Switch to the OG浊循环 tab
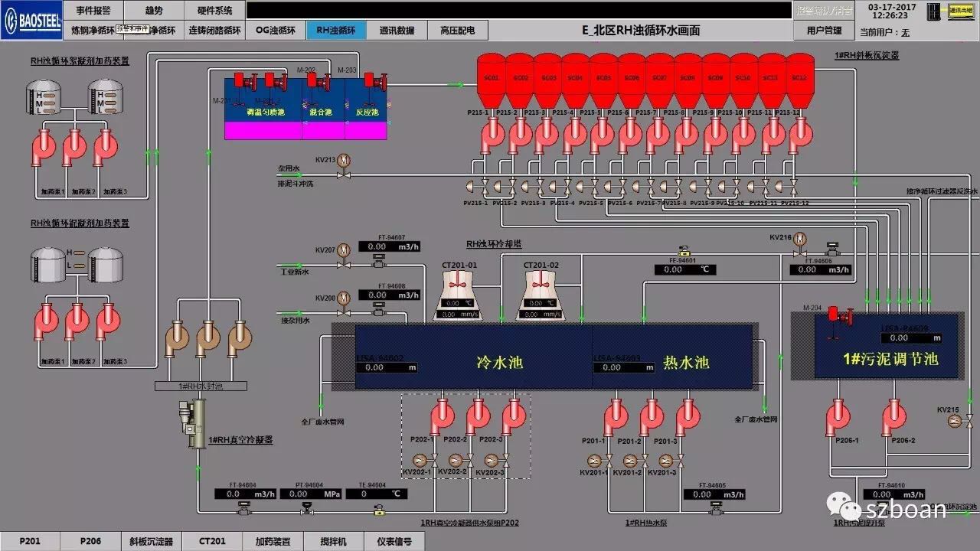The image size is (980, 551). (x=274, y=31)
